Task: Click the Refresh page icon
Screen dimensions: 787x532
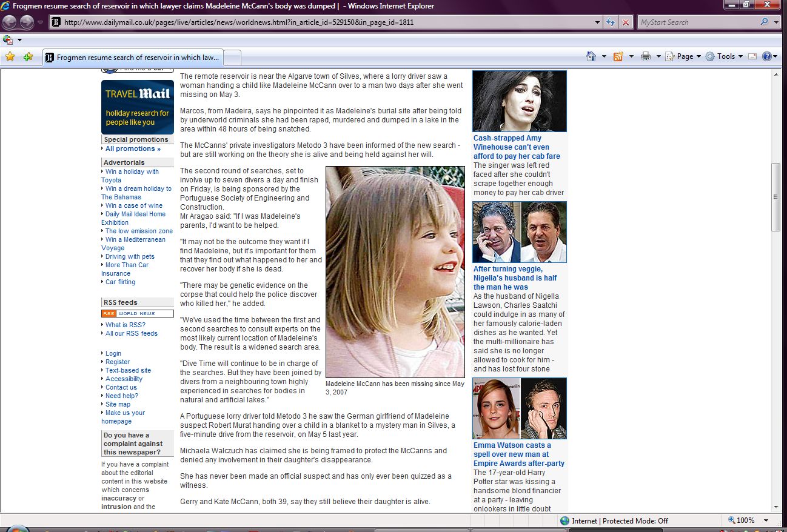Action: pyautogui.click(x=611, y=22)
